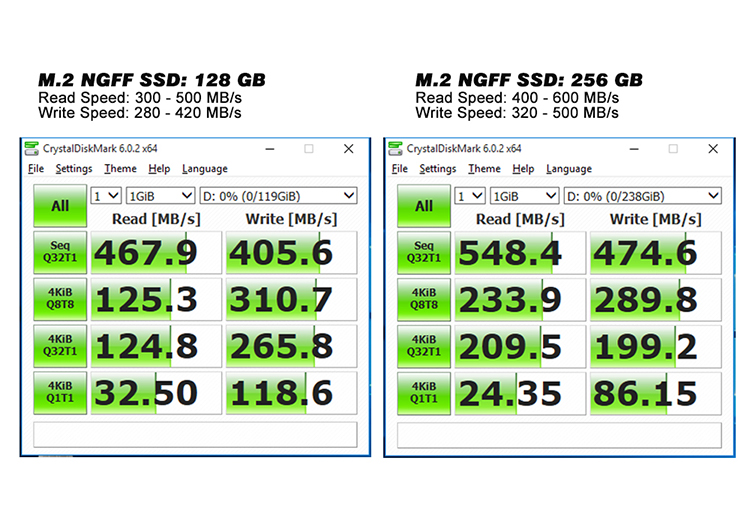Screen dimensions: 750x527
Task: Click the 125.3 read result
Action: coord(156,299)
